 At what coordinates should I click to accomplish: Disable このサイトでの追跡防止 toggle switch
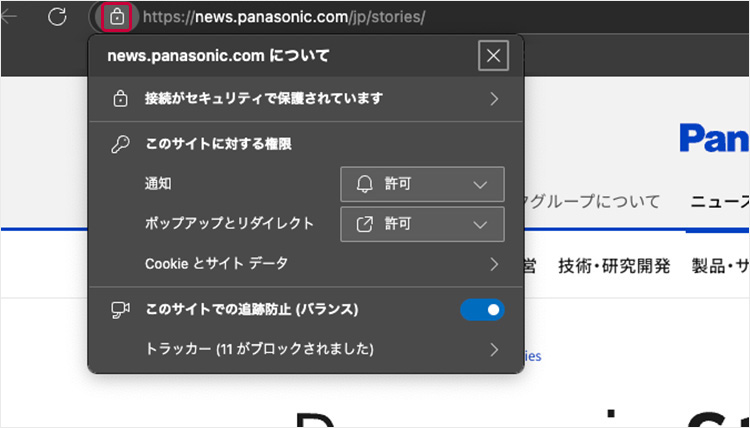point(482,310)
